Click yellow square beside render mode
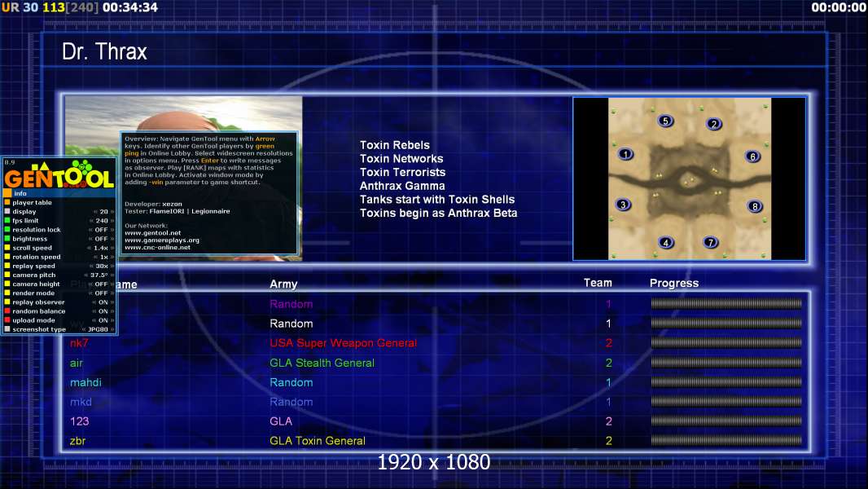 (7, 293)
